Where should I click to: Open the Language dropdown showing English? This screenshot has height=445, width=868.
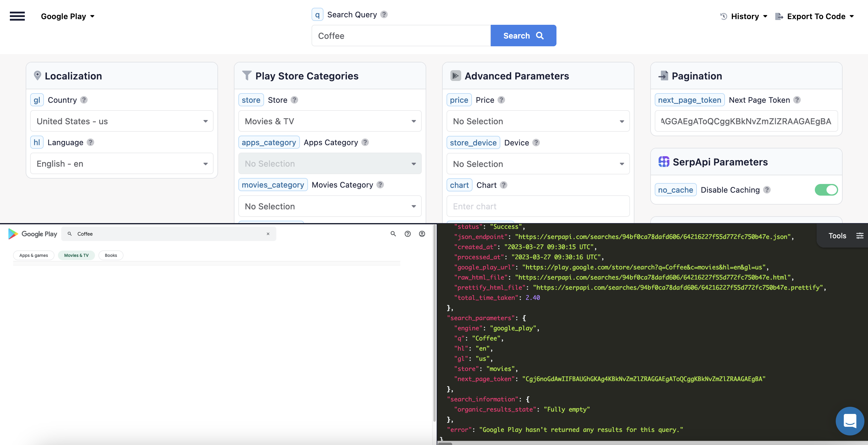pyautogui.click(x=122, y=163)
